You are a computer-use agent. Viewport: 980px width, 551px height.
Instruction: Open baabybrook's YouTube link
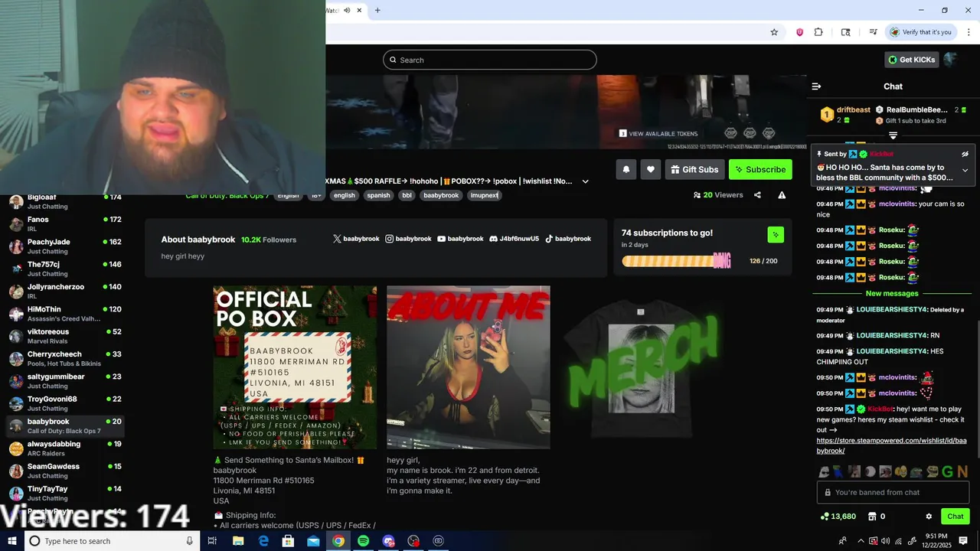460,239
